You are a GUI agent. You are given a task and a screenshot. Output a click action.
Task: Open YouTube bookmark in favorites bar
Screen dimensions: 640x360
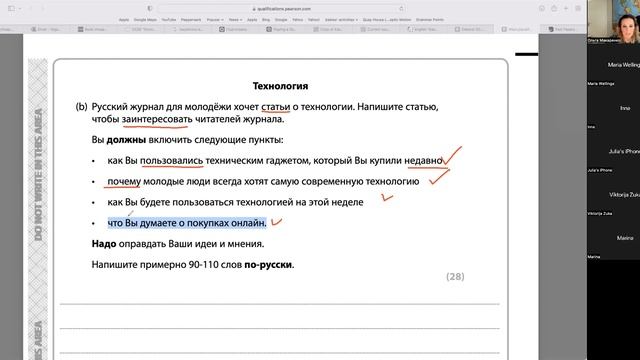coord(169,20)
